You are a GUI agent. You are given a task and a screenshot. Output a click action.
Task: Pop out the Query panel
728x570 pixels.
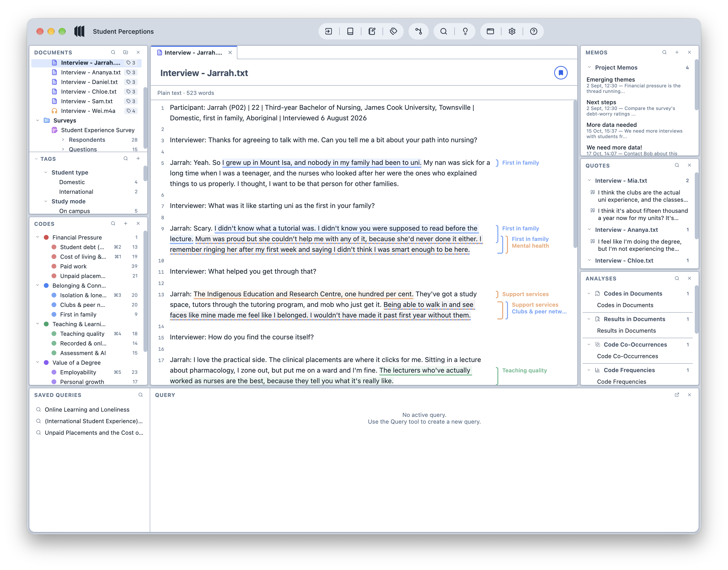click(x=677, y=395)
